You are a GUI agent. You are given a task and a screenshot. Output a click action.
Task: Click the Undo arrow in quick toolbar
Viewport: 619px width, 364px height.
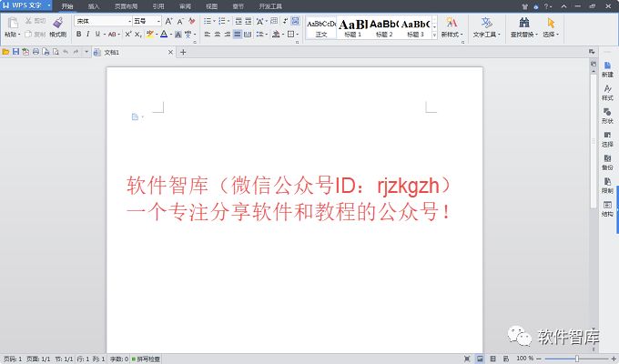[66, 52]
